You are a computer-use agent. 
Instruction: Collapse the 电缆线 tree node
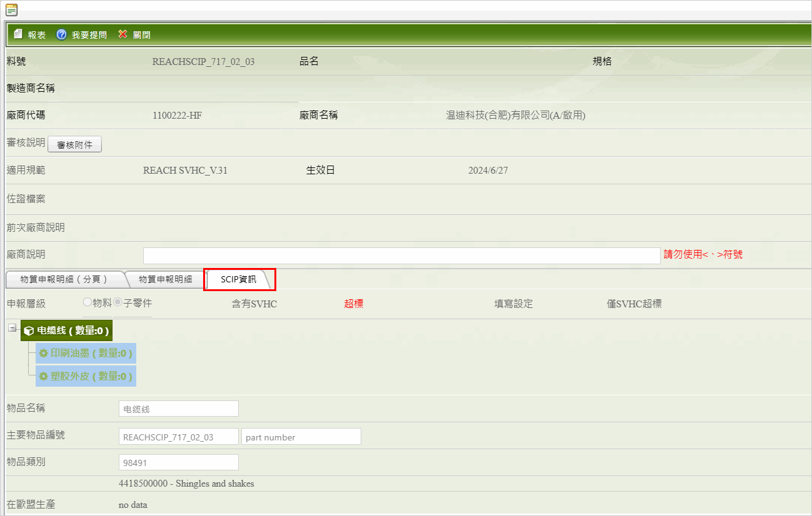[x=13, y=328]
